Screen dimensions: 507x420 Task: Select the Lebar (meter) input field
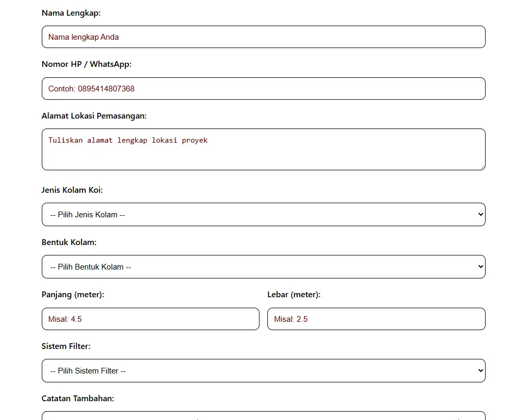pyautogui.click(x=376, y=319)
